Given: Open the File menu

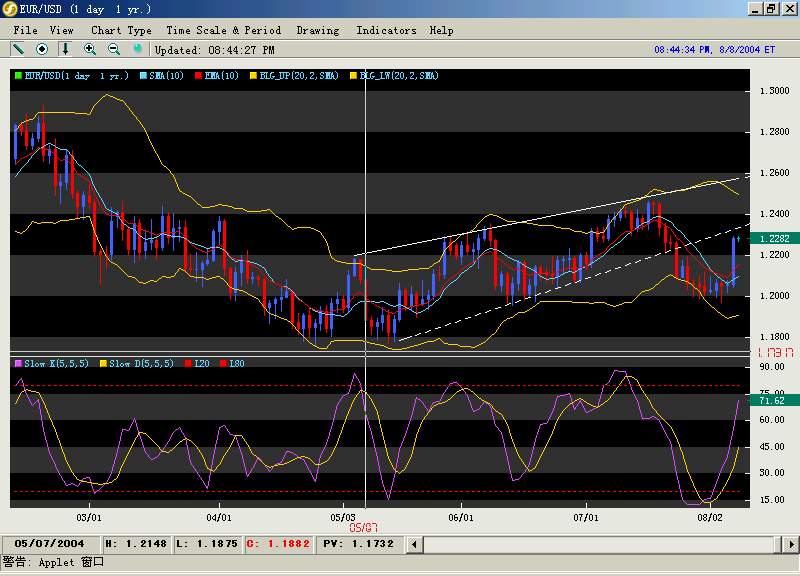Looking at the screenshot, I should (x=26, y=30).
